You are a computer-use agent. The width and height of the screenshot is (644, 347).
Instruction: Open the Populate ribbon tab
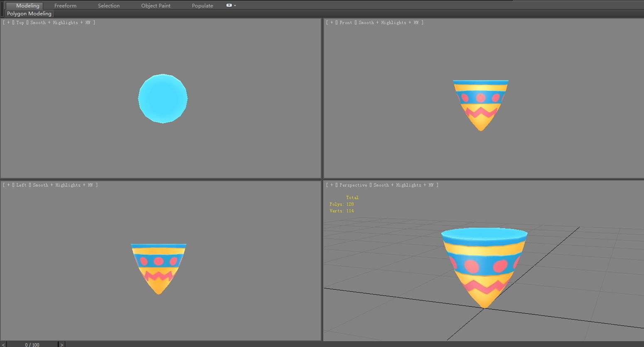pos(202,5)
